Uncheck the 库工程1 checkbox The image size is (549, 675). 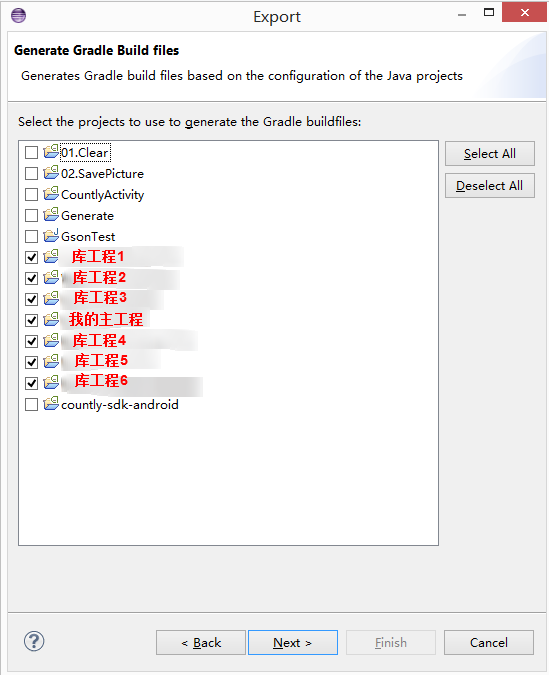tap(31, 257)
